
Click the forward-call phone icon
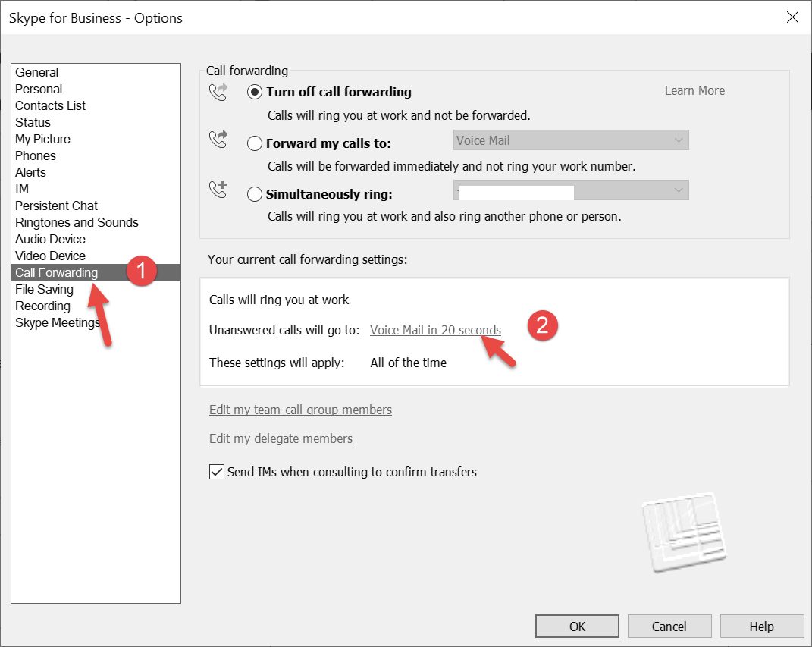[218, 140]
